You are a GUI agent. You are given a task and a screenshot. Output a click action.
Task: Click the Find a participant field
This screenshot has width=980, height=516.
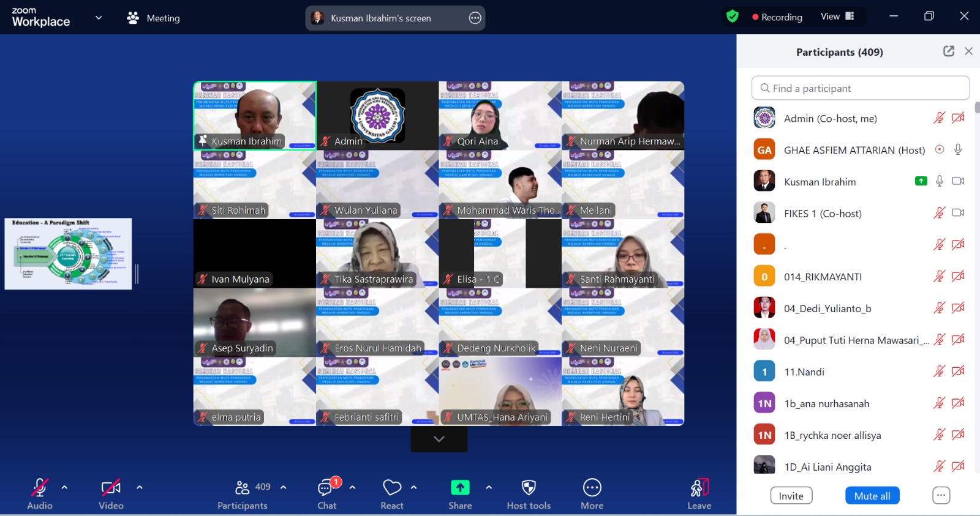click(861, 88)
